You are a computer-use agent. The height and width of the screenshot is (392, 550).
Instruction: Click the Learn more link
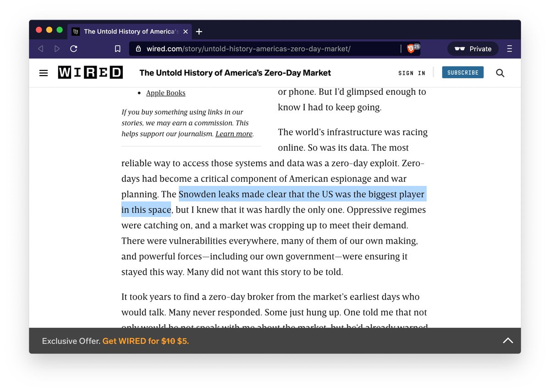[234, 134]
